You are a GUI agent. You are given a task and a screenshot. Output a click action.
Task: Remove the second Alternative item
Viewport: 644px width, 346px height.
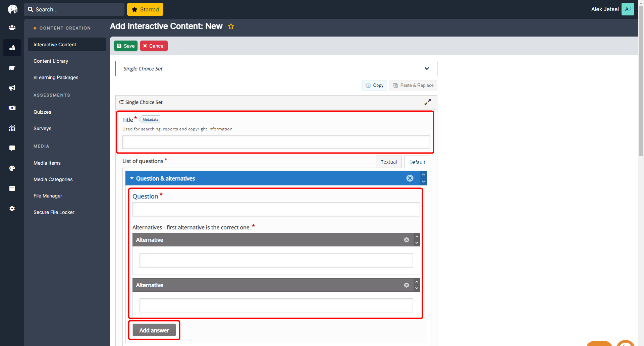pos(407,285)
